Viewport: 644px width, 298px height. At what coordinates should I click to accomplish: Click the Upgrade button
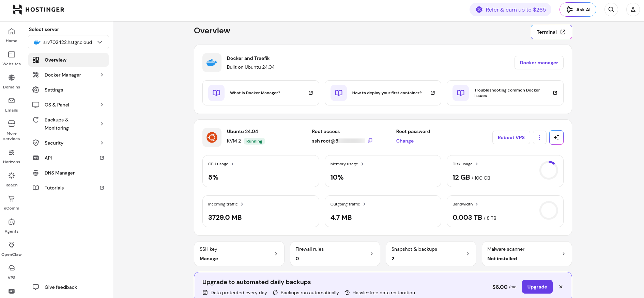[537, 287]
